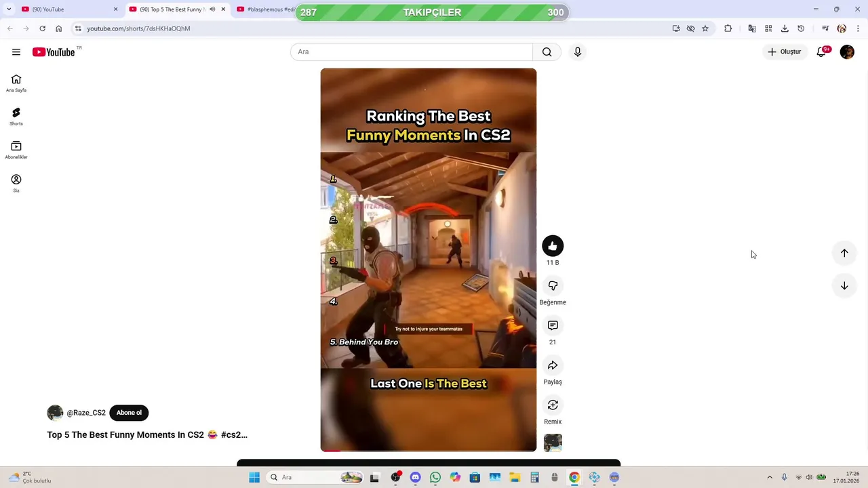Click the Remix icon
The height and width of the screenshot is (488, 868).
pyautogui.click(x=553, y=405)
